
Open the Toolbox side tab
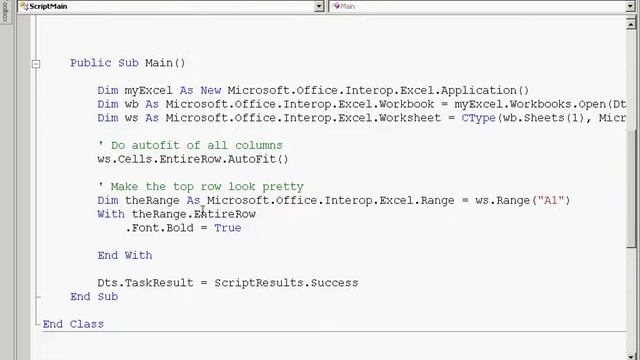[5, 11]
